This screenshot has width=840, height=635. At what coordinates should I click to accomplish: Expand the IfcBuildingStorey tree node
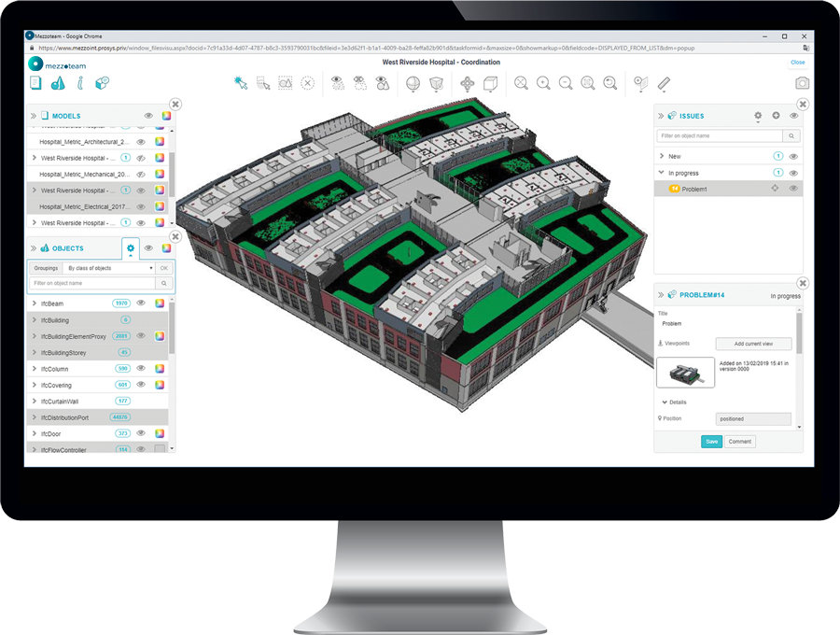(x=35, y=353)
